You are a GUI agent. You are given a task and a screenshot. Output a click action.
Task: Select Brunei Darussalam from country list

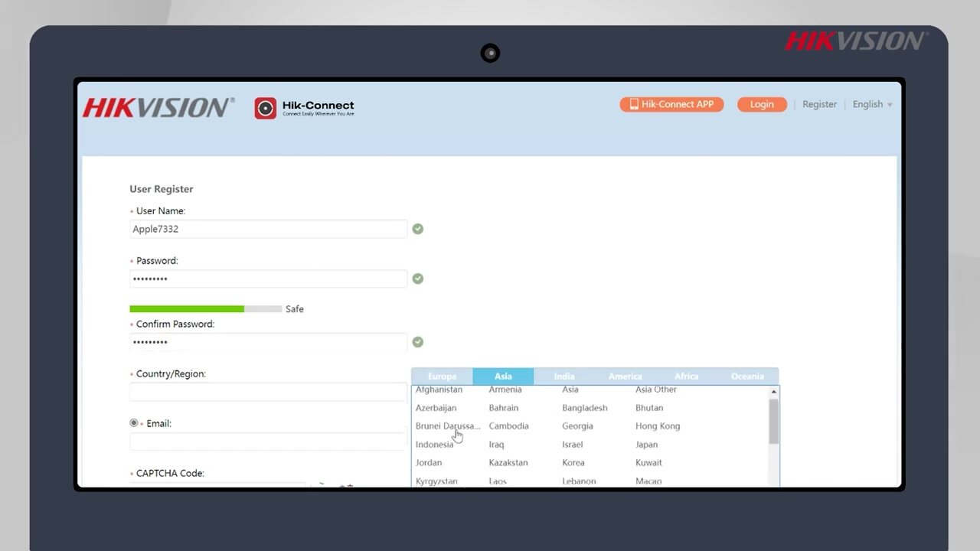[448, 426]
